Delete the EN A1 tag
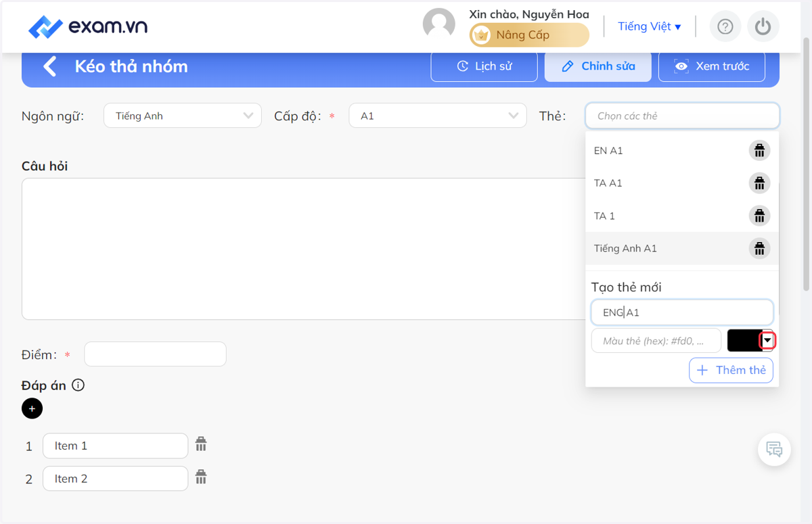 pyautogui.click(x=759, y=151)
